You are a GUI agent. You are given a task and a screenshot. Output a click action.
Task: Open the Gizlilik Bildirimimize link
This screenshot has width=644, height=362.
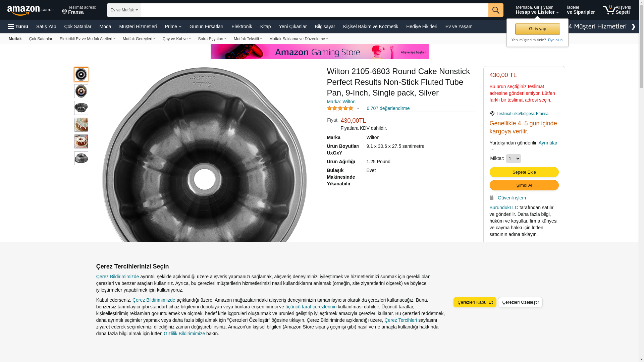coord(184,334)
